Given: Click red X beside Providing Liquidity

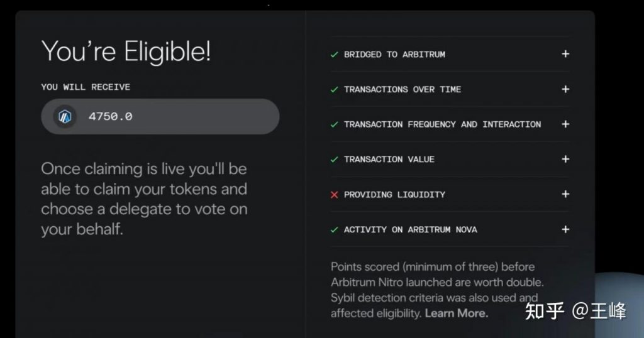Looking at the screenshot, I should click(335, 195).
